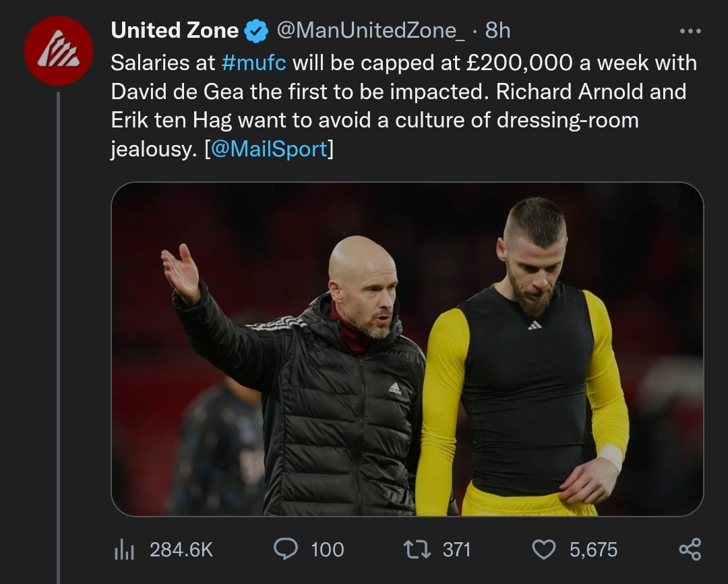This screenshot has width=728, height=584.
Task: Click the 8h tweet timestamp
Action: 497,30
